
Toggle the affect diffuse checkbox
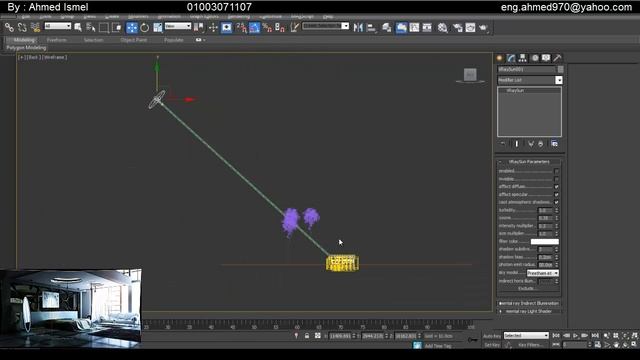pos(556,187)
